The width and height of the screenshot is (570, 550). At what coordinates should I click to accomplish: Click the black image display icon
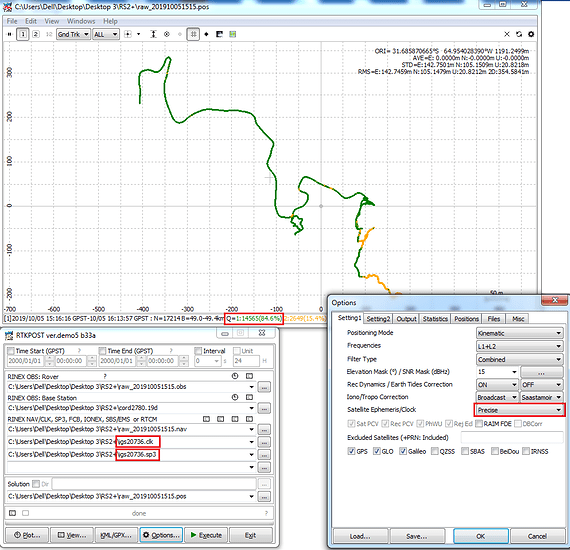click(x=219, y=34)
